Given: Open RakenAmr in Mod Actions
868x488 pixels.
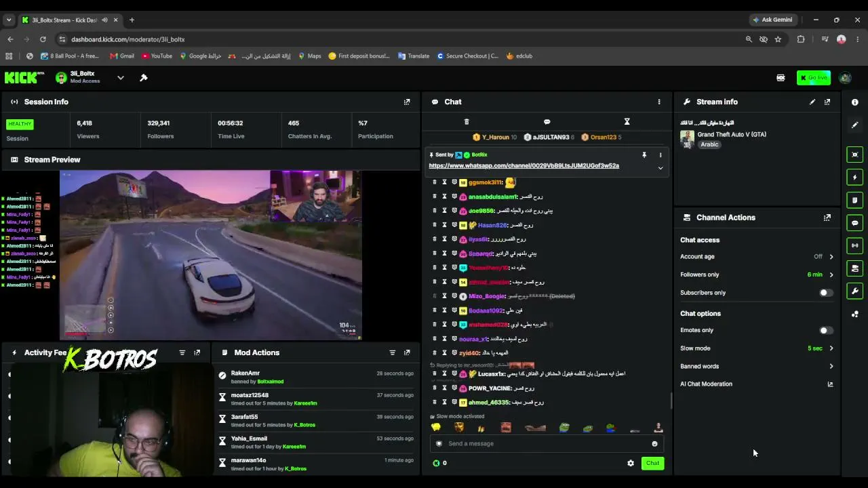Looking at the screenshot, I should [245, 373].
